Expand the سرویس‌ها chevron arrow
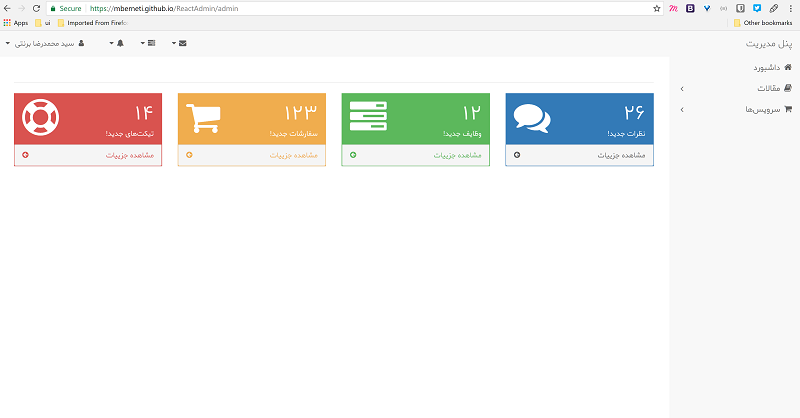Viewport: 800px width, 418px height. coord(682,110)
